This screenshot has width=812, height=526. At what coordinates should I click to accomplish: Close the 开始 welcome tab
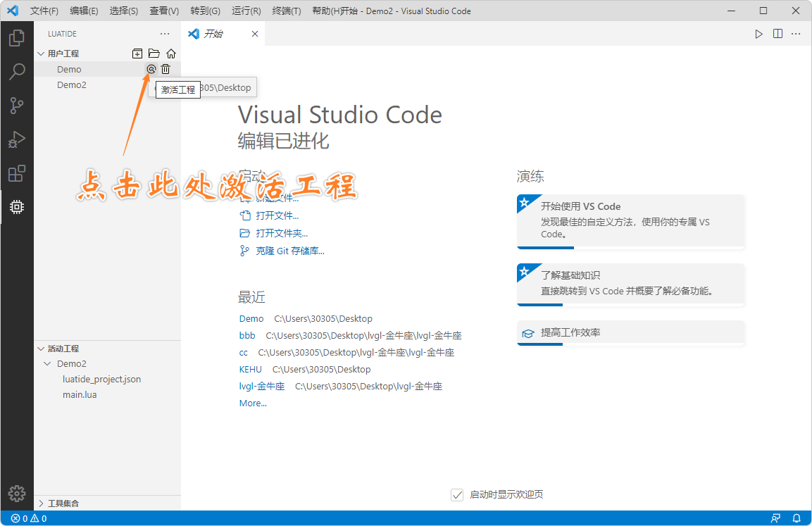coord(255,34)
